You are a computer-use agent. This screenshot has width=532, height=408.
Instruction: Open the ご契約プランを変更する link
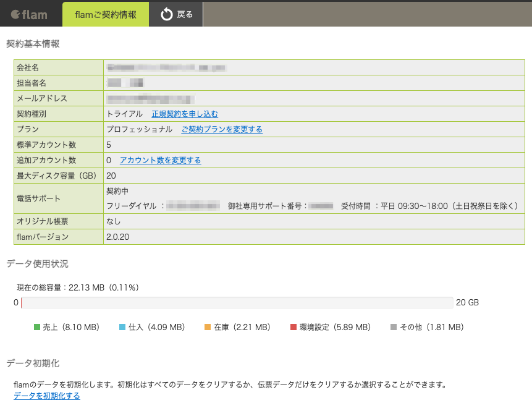click(222, 129)
